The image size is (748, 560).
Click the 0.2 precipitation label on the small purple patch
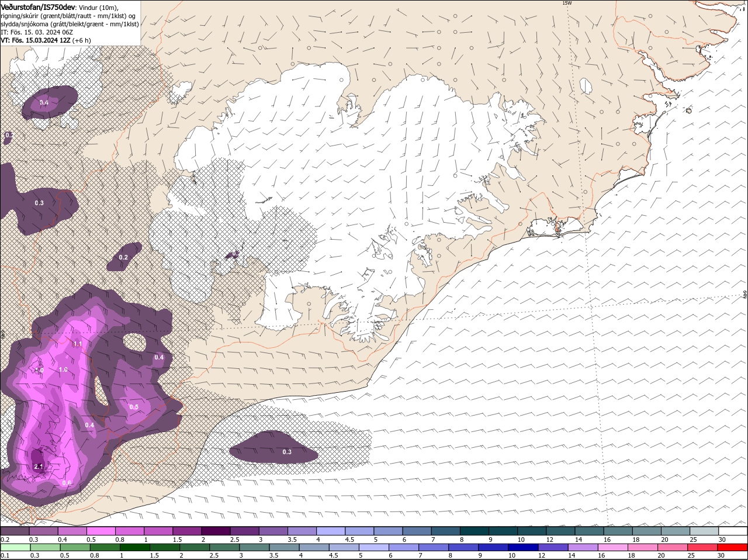[x=123, y=257]
